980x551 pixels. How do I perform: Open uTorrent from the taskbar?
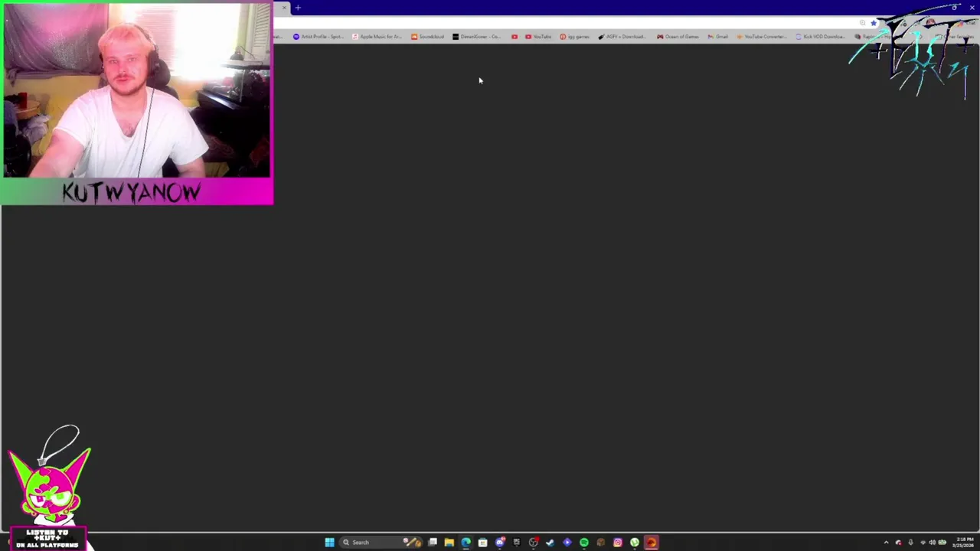635,543
